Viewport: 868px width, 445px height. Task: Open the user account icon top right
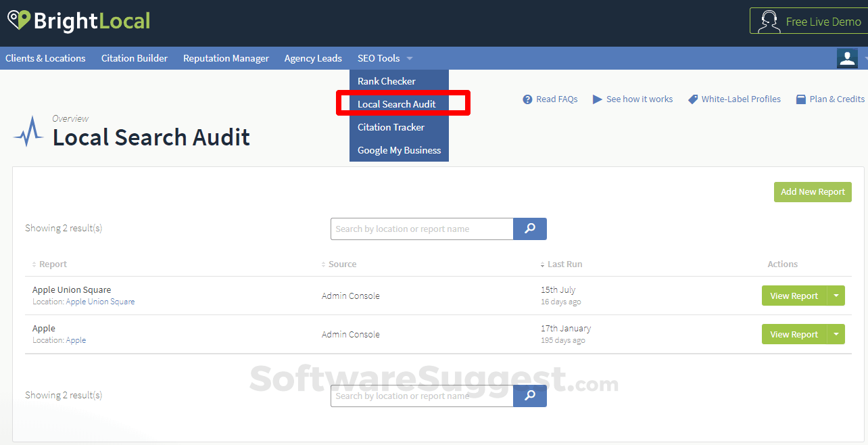click(847, 58)
